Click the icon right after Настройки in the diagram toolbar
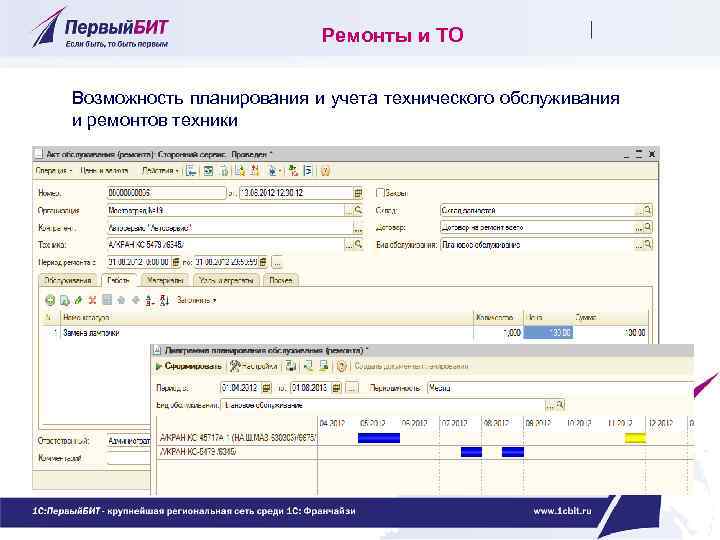This screenshot has height=540, width=720. (291, 366)
